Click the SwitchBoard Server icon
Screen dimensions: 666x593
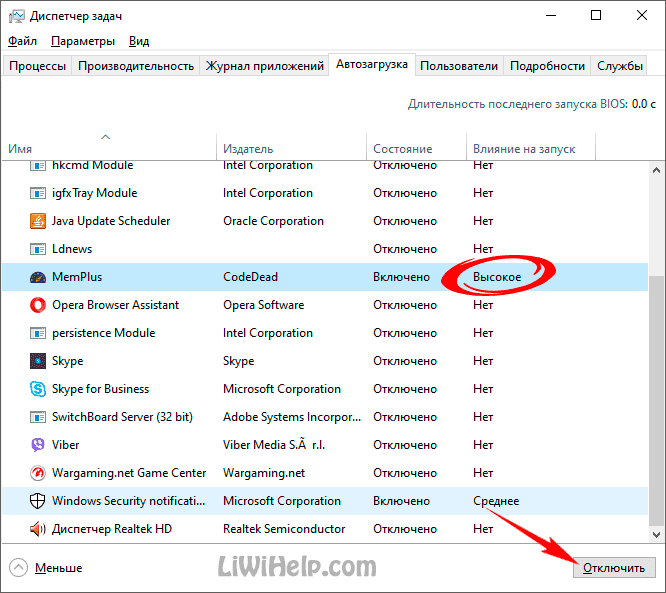tap(38, 417)
